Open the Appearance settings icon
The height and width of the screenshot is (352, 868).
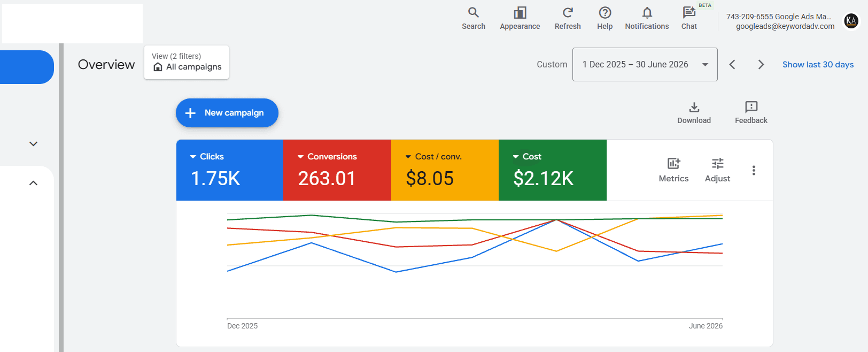tap(520, 12)
